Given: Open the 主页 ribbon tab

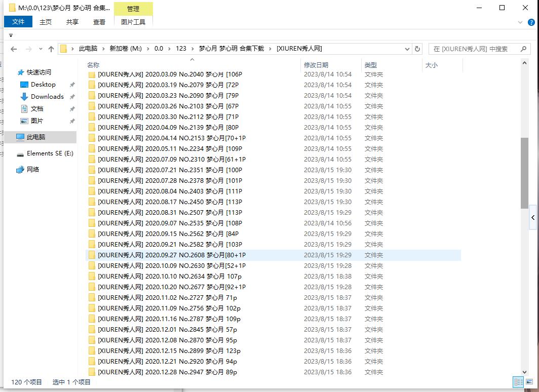Looking at the screenshot, I should tap(46, 22).
